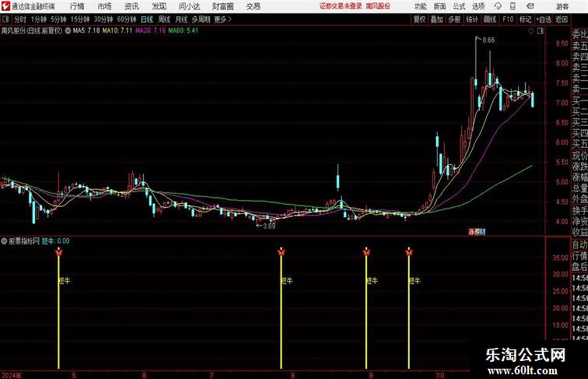588x379 pixels.
Task: Open F10 company info
Action: 508,19
